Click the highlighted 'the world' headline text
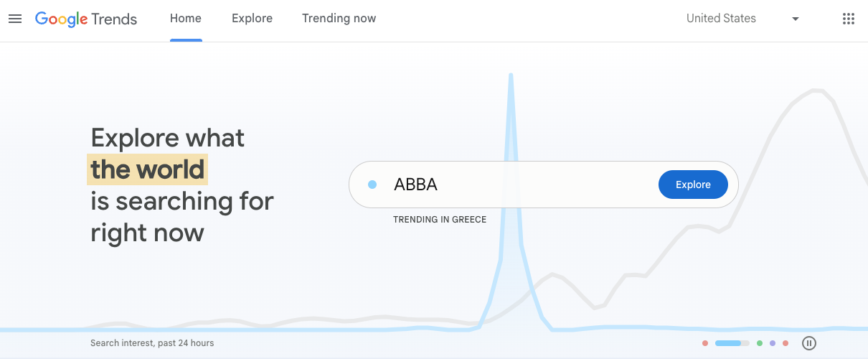This screenshot has height=359, width=868. click(x=148, y=169)
